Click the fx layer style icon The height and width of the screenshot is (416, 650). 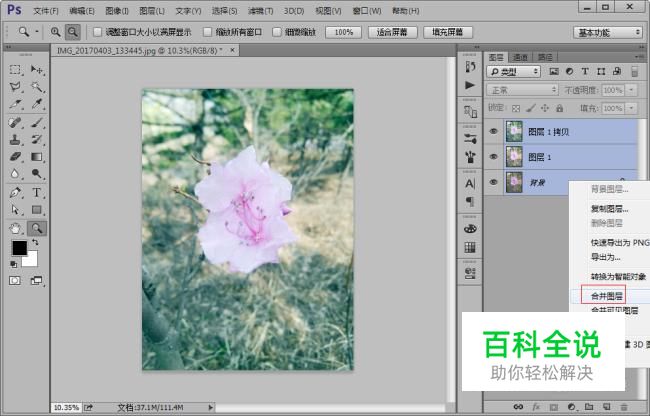pyautogui.click(x=536, y=407)
